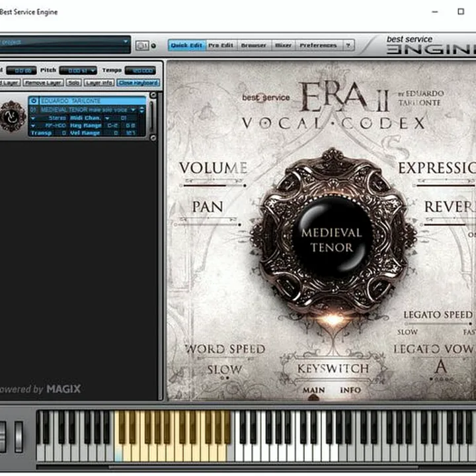This screenshot has height=476, width=476.
Task: Click the small round indicator next to keyboard icon
Action: pos(153,46)
